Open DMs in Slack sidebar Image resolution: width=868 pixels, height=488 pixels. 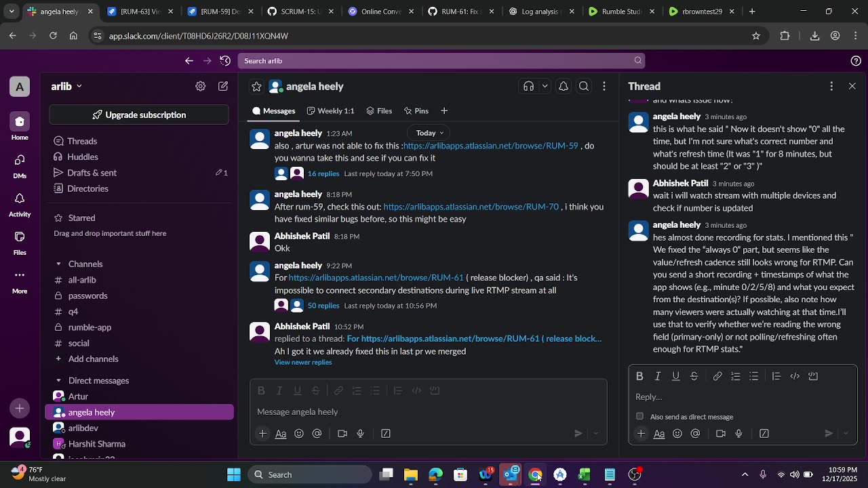coord(20,165)
